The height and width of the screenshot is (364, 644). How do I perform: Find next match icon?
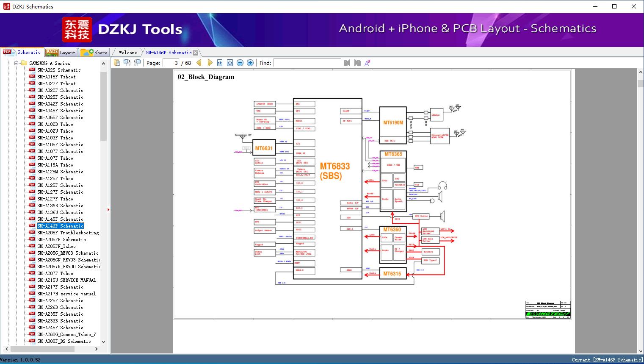pyautogui.click(x=357, y=63)
